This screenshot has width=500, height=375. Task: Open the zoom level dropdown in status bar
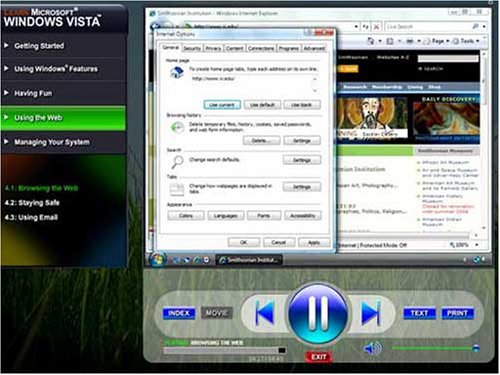pyautogui.click(x=477, y=245)
